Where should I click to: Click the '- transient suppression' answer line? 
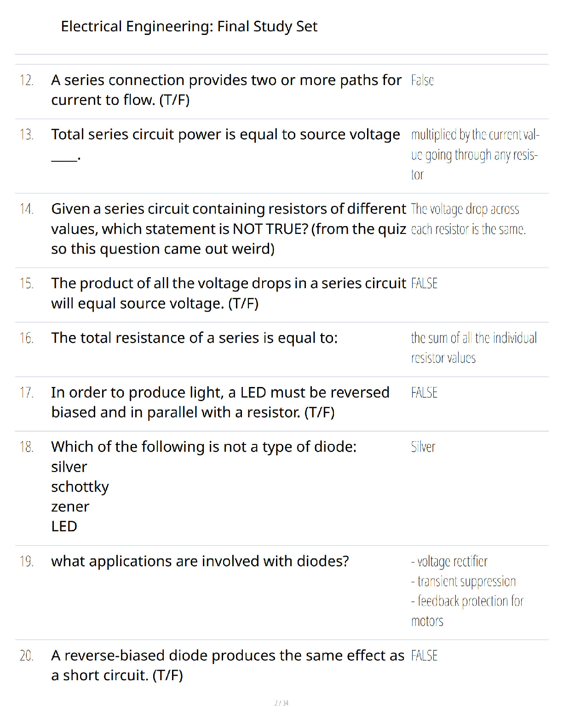click(464, 581)
